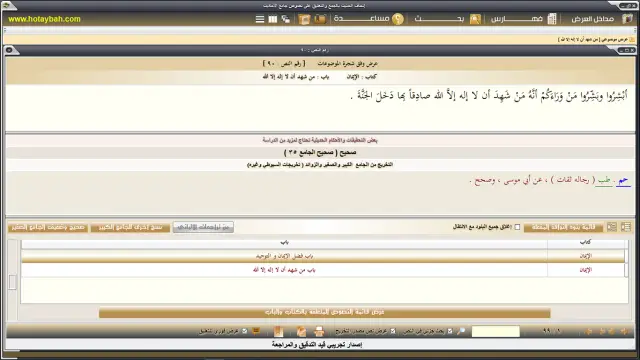The image size is (640, 360).
Task: Click the صحيح ( صحيح الجامع ٣٥ ) ruling text
Action: (320, 152)
